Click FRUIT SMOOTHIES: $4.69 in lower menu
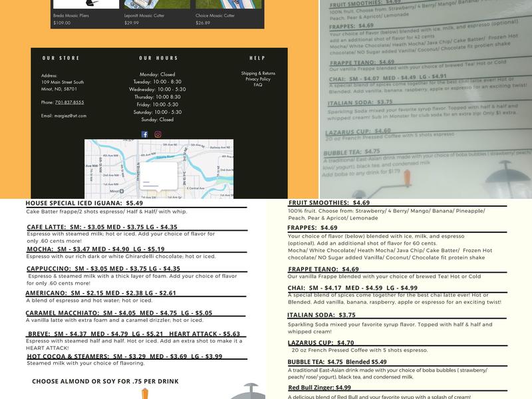This screenshot has height=399, width=532. [329, 203]
